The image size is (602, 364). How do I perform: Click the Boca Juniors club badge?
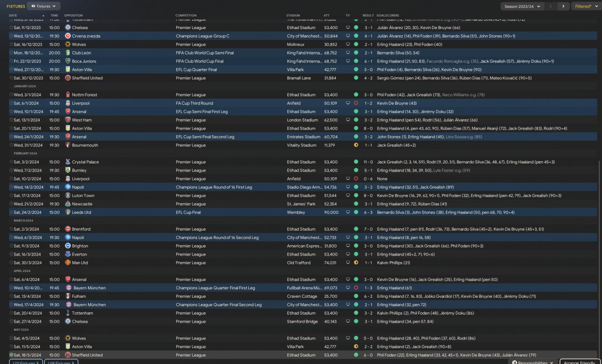coord(68,62)
